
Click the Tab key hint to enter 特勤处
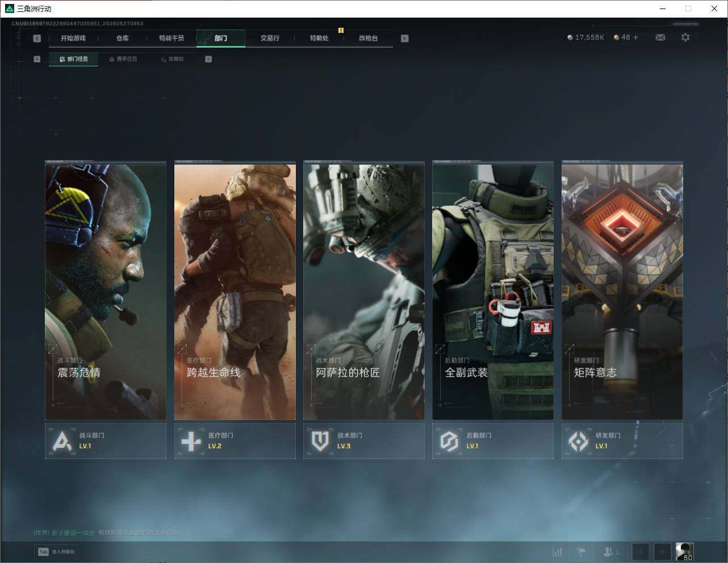[x=43, y=552]
